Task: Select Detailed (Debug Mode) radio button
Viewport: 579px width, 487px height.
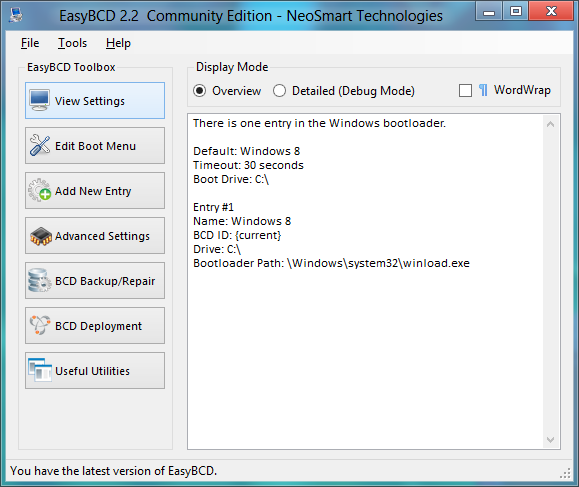Action: (x=279, y=91)
